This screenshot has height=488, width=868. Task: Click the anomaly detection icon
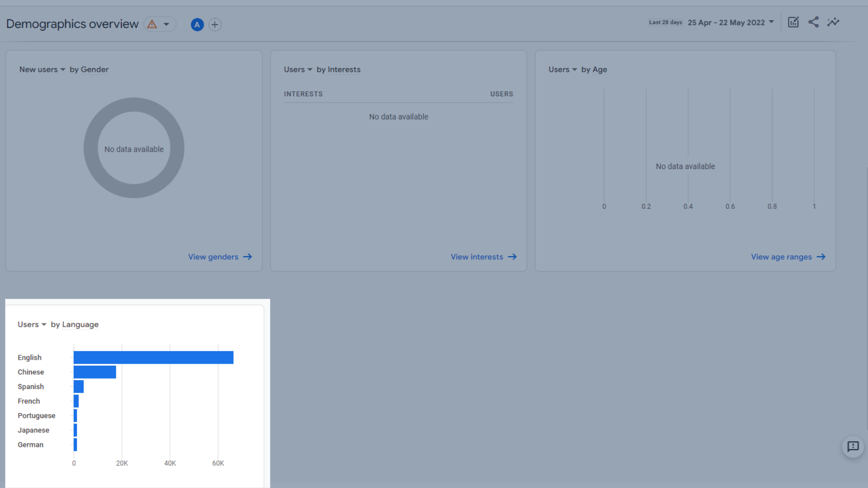(834, 22)
